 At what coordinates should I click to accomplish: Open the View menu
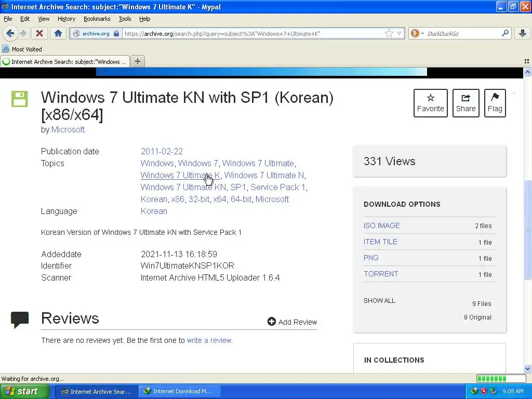click(x=44, y=19)
